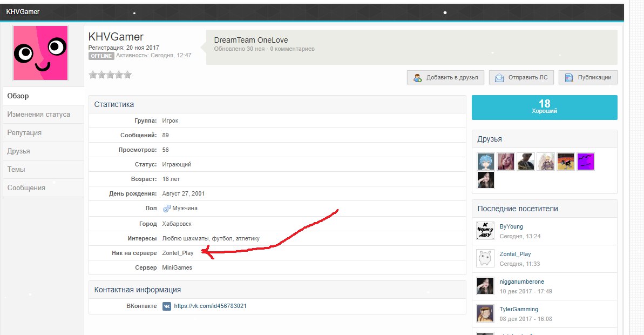Open the vk.com/id456783021 link
This screenshot has width=644, height=335.
(211, 306)
